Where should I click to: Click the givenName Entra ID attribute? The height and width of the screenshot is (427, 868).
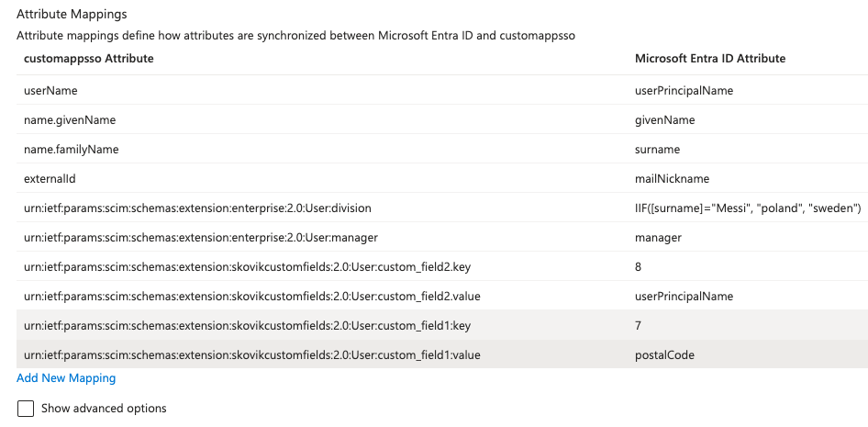(665, 120)
